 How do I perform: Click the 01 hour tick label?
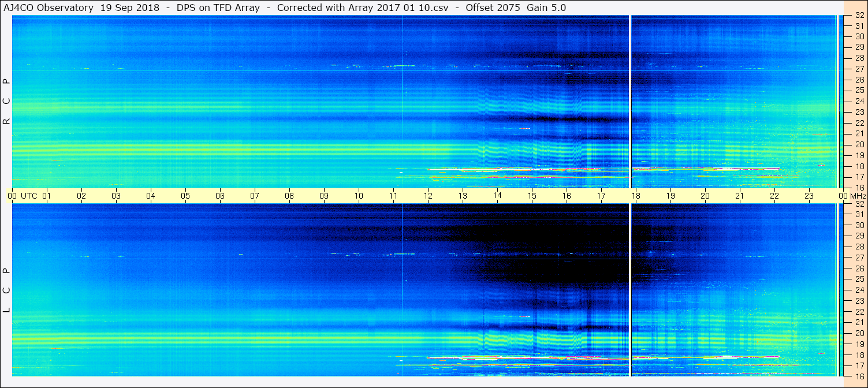[x=47, y=196]
